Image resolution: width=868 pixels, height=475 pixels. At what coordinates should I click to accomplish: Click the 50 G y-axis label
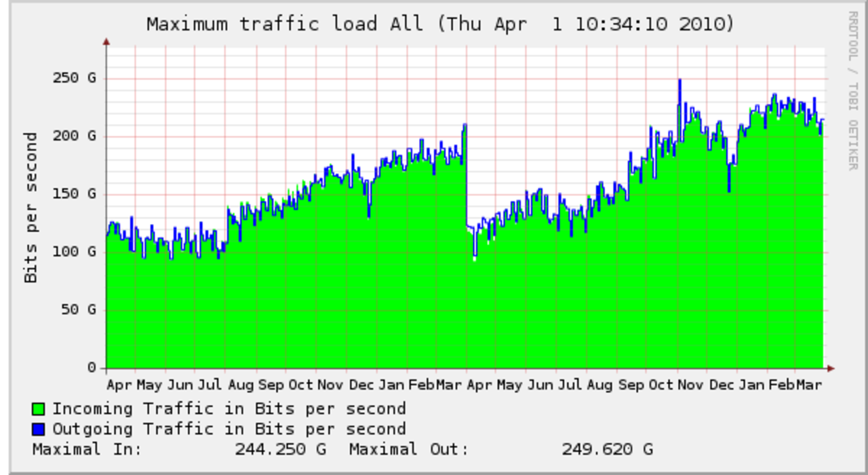pyautogui.click(x=79, y=310)
